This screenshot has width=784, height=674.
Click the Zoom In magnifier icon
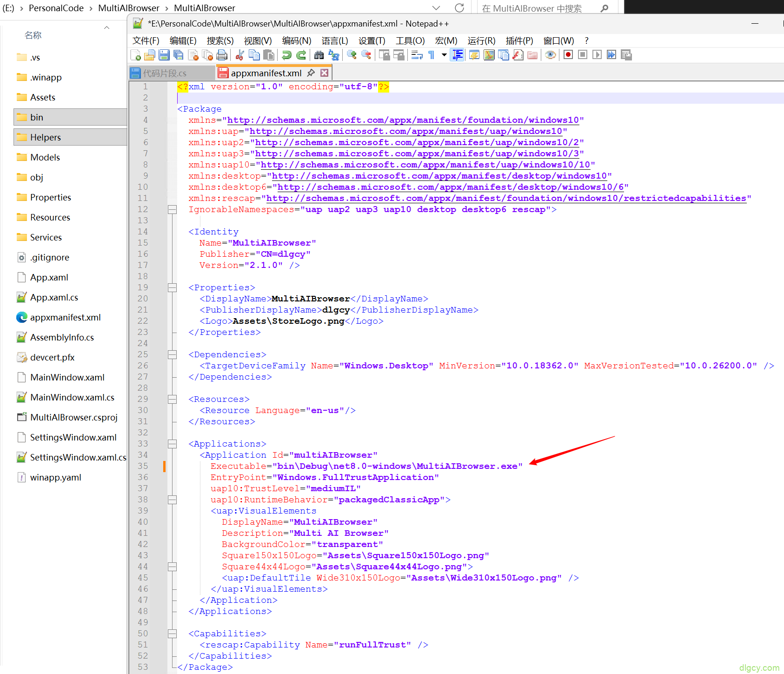352,55
